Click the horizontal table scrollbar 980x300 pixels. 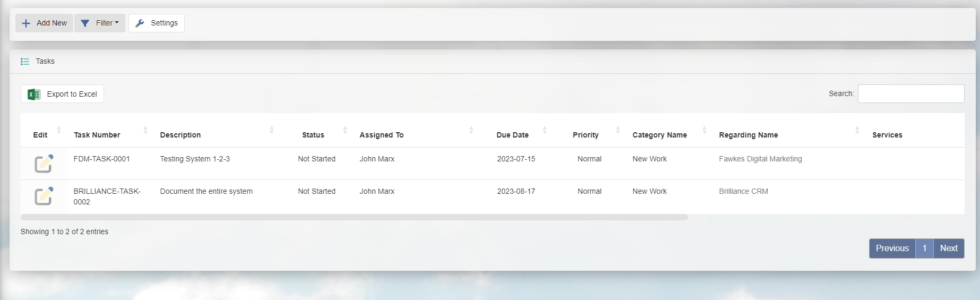click(354, 217)
